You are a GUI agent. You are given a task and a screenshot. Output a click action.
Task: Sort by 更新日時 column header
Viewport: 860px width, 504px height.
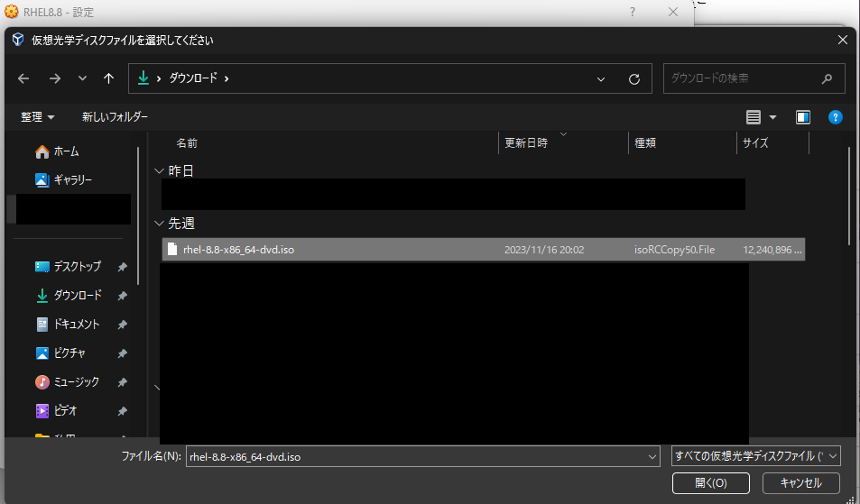tap(526, 143)
